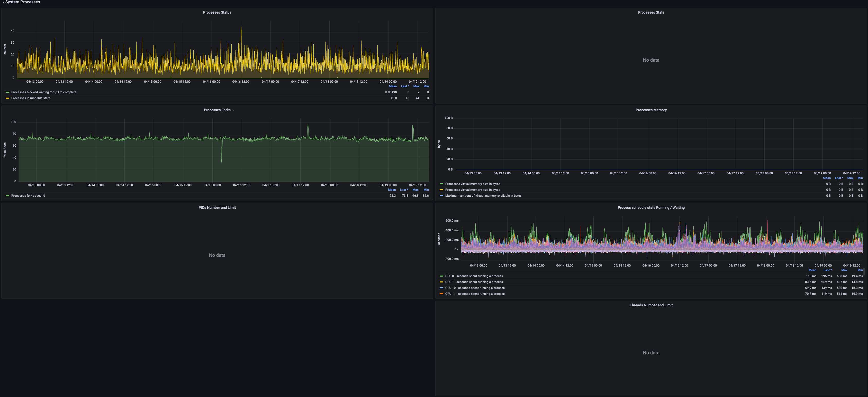868x397 pixels.
Task: Sort Processes Status legend by Min
Action: click(x=426, y=87)
